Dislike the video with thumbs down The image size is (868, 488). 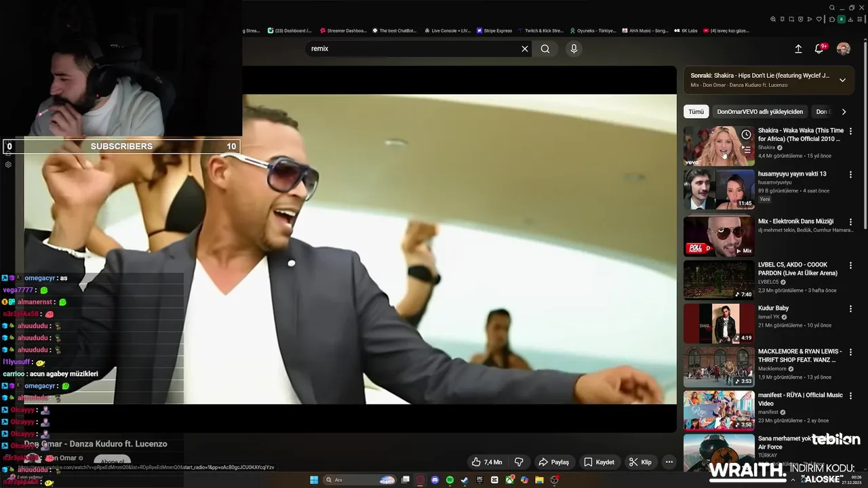pyautogui.click(x=519, y=462)
